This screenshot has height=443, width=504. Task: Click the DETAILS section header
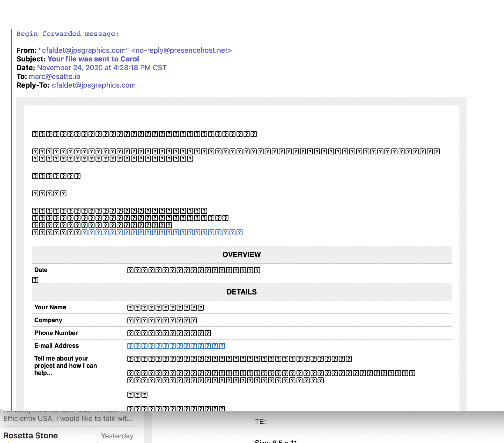point(242,292)
